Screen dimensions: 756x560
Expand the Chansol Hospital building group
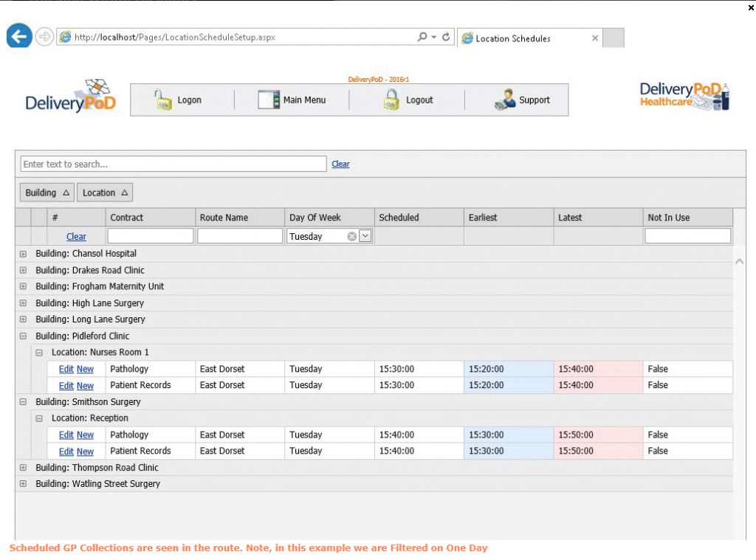click(23, 254)
